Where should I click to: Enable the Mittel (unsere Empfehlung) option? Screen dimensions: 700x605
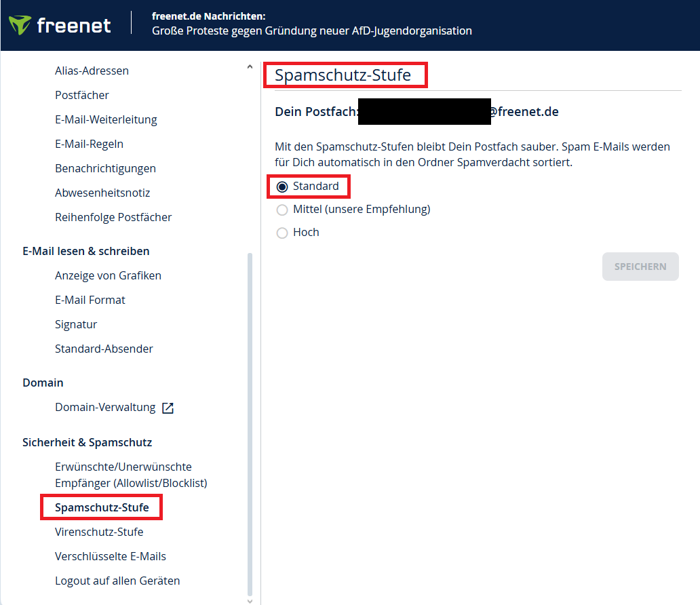tap(282, 209)
